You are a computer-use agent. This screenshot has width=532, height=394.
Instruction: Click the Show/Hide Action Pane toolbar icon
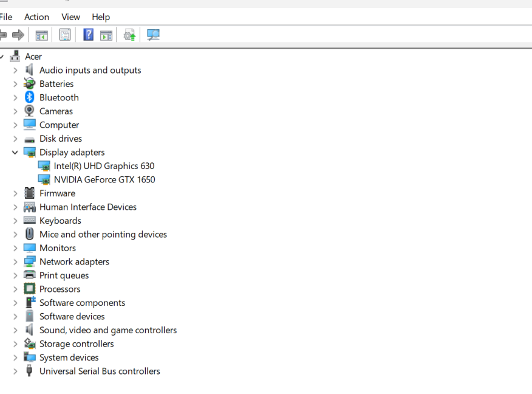106,35
